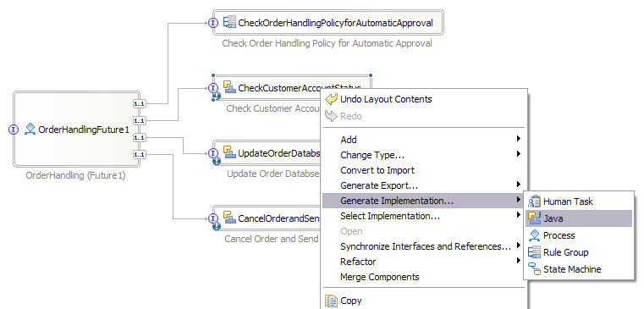
Task: Click the warning marker on CancelOrderandSen
Action: pos(217,226)
